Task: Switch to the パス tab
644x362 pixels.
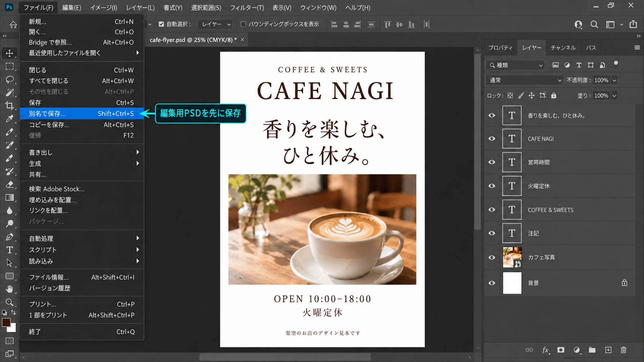Action: pos(591,48)
